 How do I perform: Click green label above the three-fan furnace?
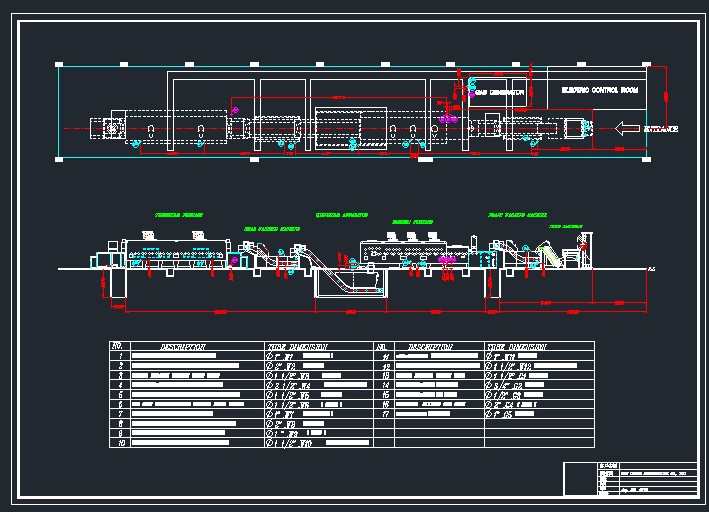pos(412,222)
